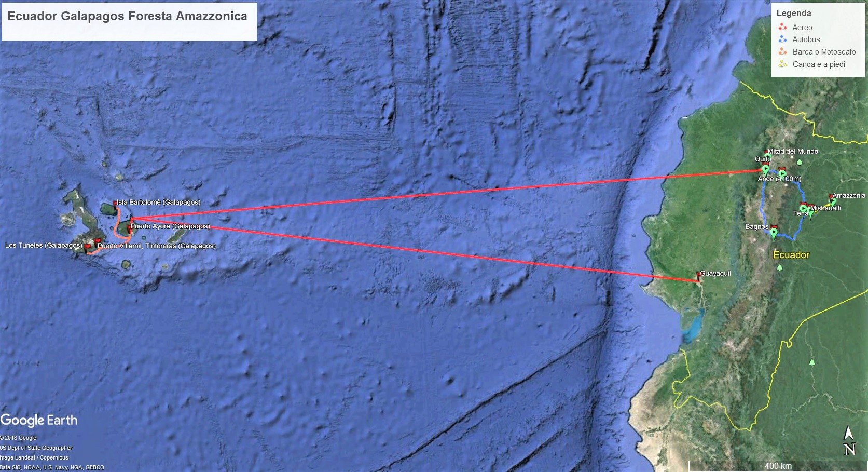Click the Google Earth logo
Screen dimensions: 868x472
39,421
